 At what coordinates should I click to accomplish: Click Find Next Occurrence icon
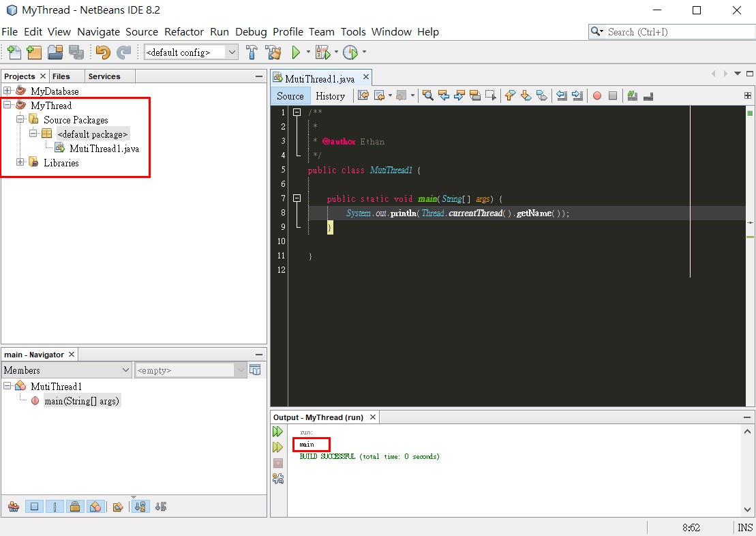point(459,95)
